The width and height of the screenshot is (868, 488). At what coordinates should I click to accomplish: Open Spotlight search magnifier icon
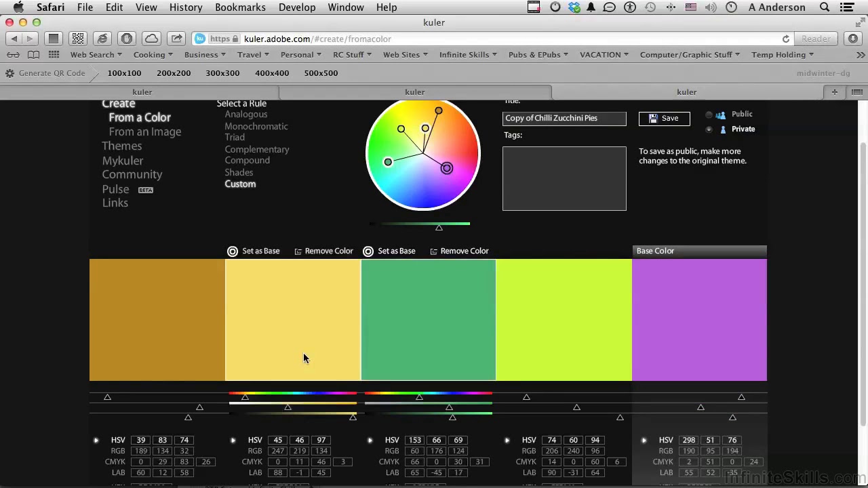825,7
